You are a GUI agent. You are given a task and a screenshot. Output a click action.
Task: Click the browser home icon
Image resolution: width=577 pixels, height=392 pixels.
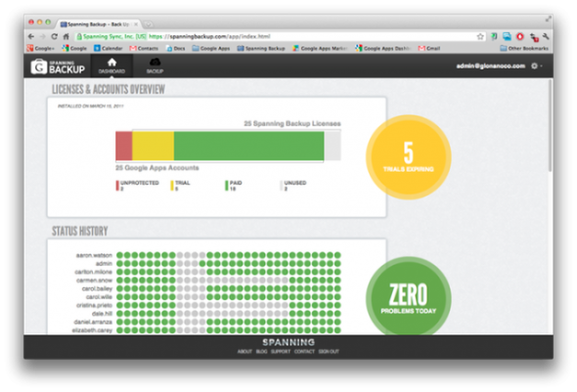tap(66, 36)
